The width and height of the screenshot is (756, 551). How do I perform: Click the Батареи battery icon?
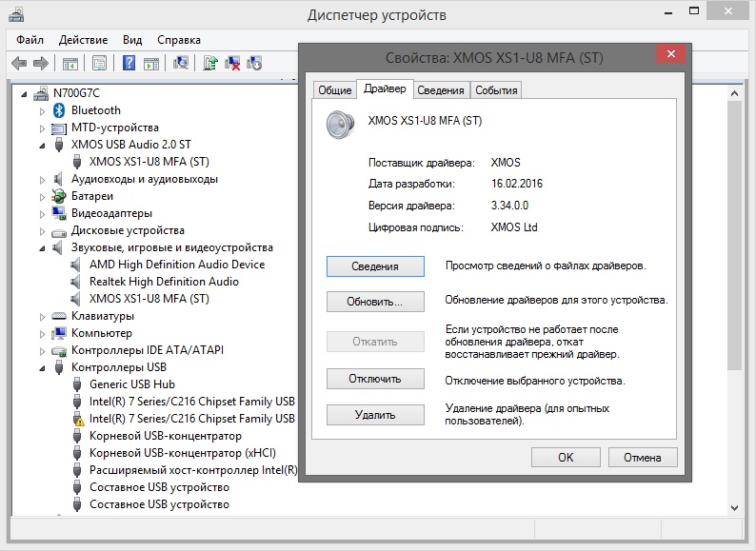(59, 196)
